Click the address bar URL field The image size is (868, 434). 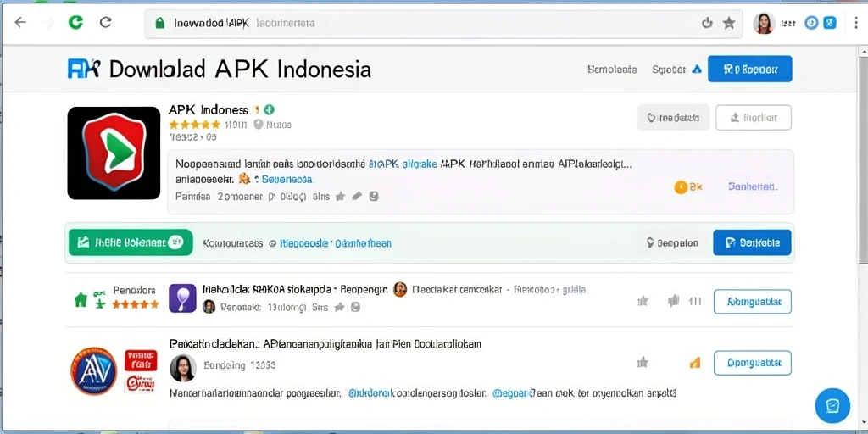pyautogui.click(x=442, y=23)
